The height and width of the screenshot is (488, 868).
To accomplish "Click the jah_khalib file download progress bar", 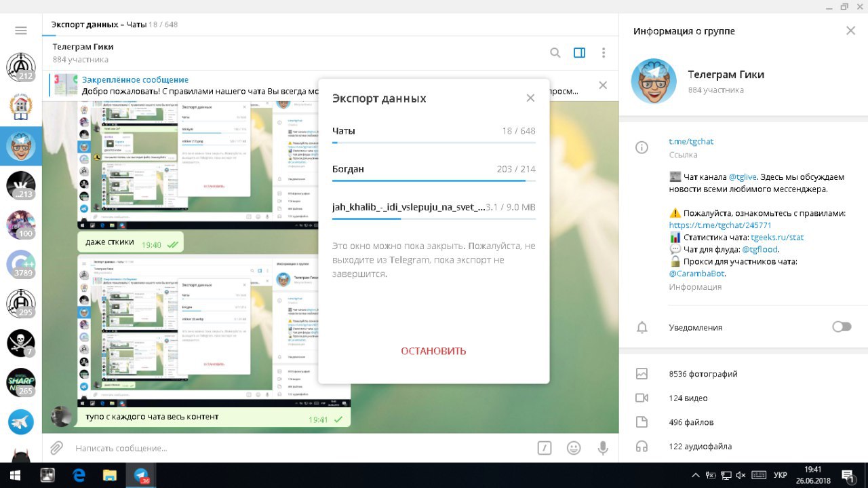I will [433, 219].
